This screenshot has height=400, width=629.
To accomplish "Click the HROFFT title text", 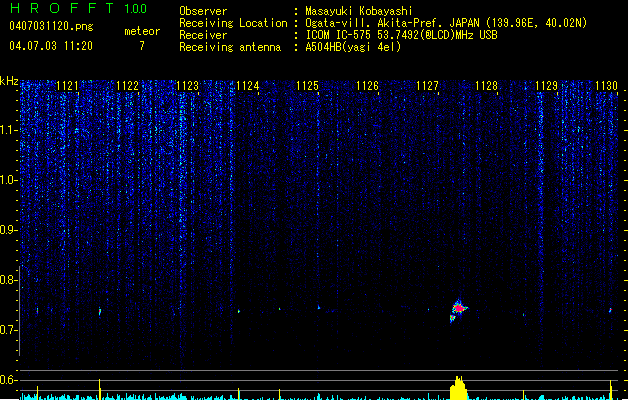I will 62,8.
